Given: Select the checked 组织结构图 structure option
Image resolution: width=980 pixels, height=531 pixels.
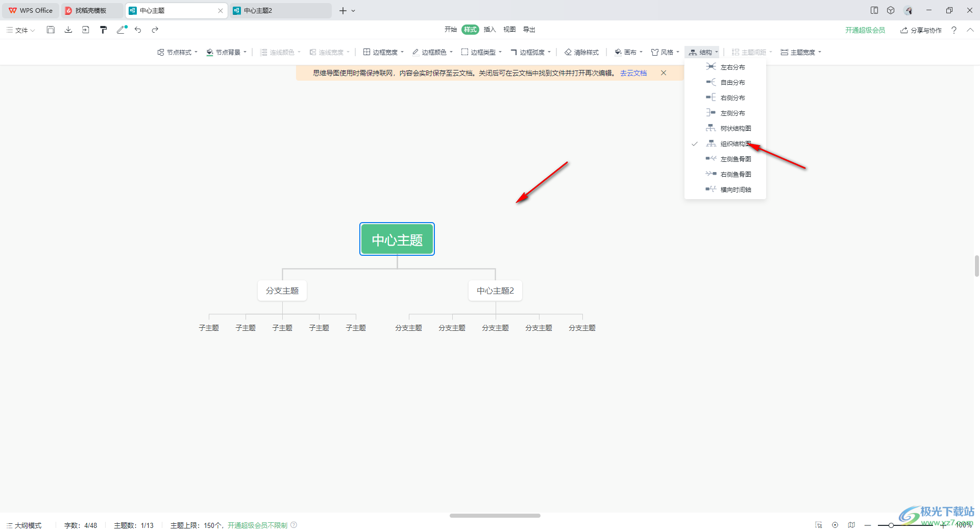Looking at the screenshot, I should point(725,143).
